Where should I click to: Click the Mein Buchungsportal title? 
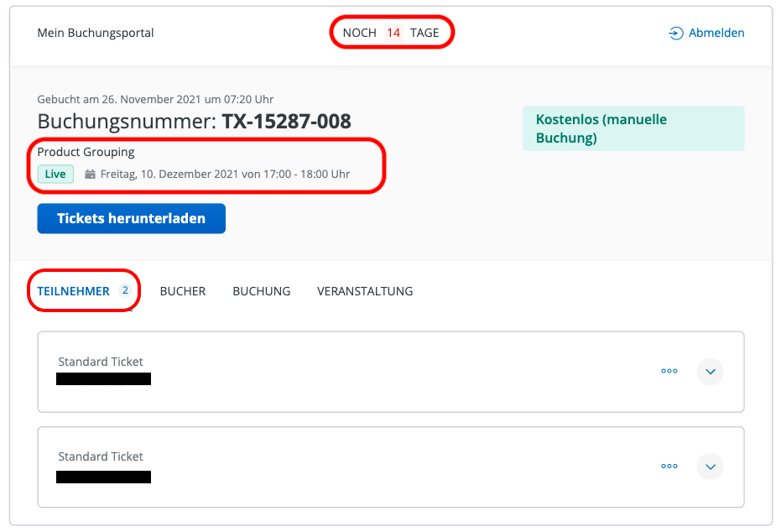pos(96,34)
